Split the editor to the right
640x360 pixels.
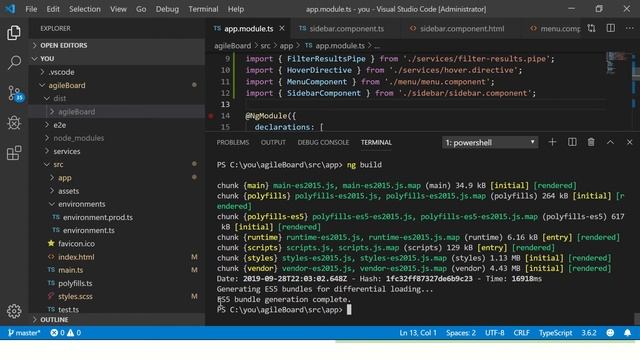click(611, 28)
